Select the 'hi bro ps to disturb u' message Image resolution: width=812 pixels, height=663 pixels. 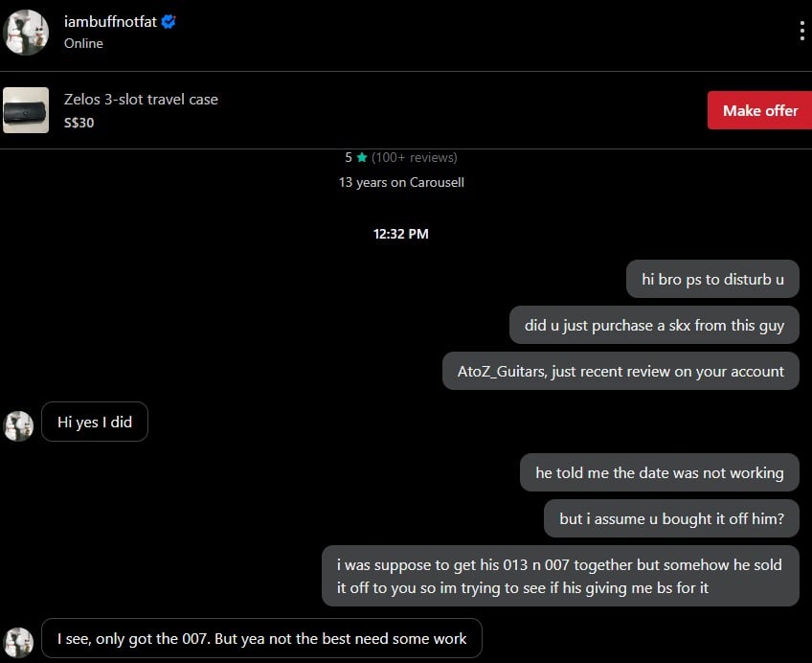[x=712, y=280]
